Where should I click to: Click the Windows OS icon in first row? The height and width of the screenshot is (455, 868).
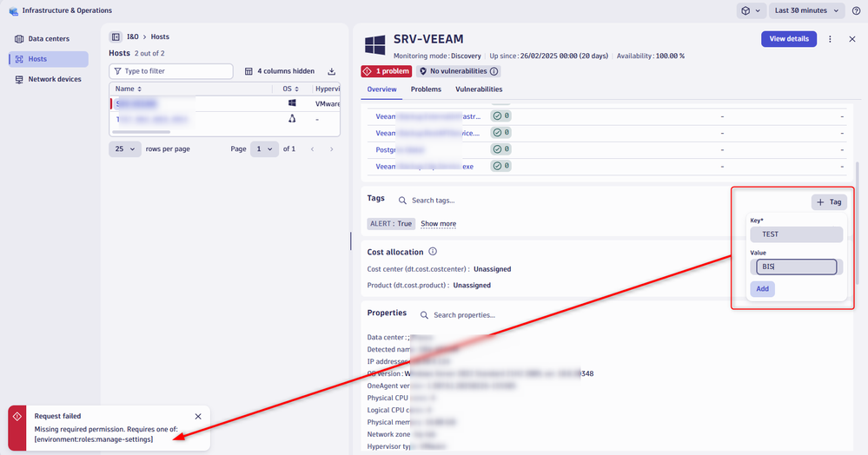292,103
